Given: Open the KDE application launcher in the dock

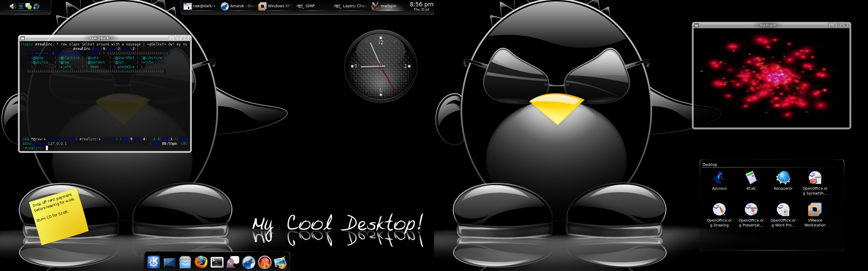Looking at the screenshot, I should [x=153, y=262].
